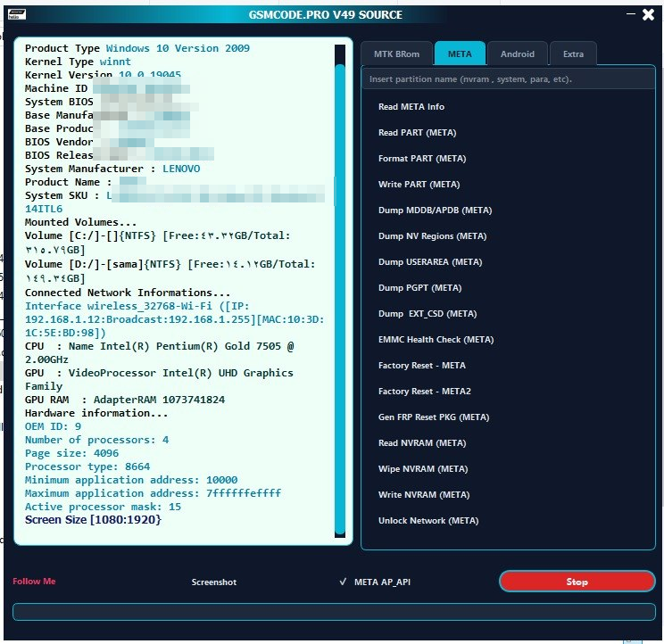
Task: Click the 'Screen Size [1080:1920}' line
Action: 93,520
